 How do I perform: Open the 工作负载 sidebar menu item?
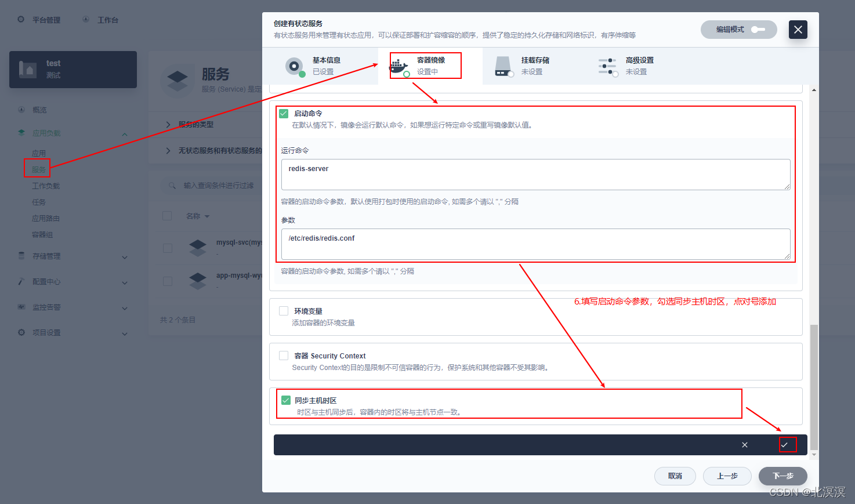46,186
